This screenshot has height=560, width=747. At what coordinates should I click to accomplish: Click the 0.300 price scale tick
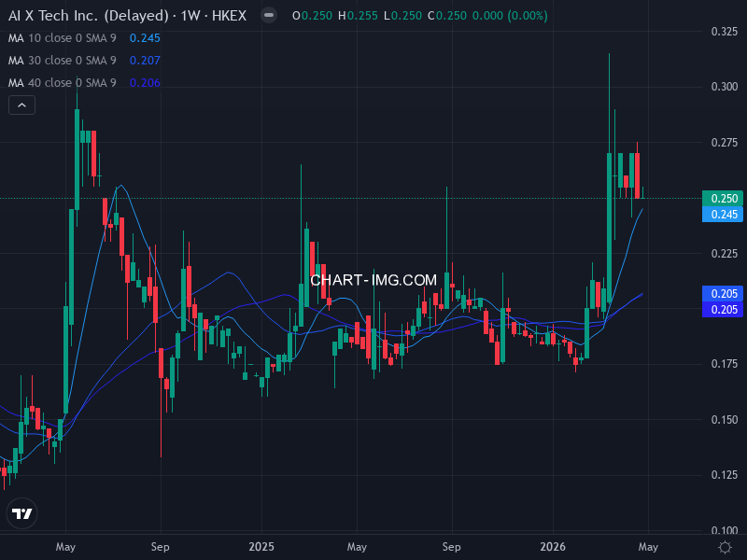coord(725,87)
